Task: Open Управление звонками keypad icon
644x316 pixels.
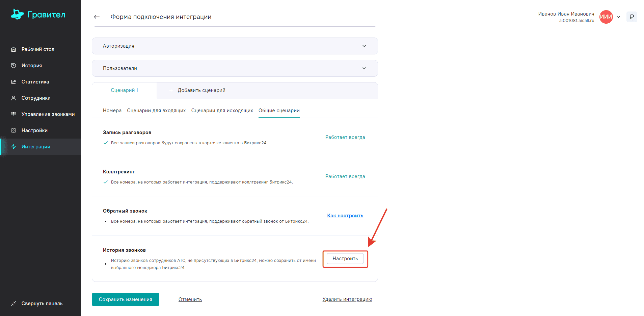Action: pos(14,114)
